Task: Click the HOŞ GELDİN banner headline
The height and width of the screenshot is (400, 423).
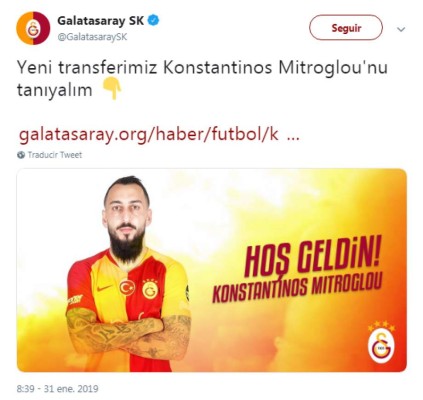Action: click(x=312, y=256)
